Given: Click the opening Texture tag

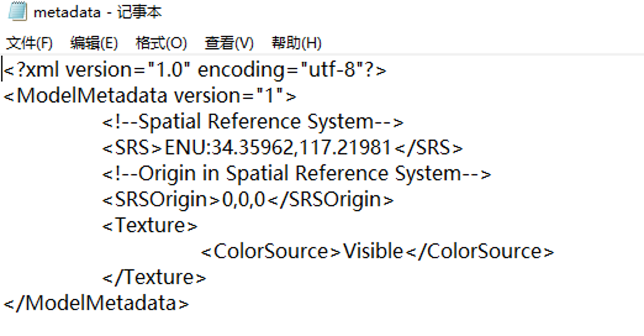Looking at the screenshot, I should tap(150, 225).
